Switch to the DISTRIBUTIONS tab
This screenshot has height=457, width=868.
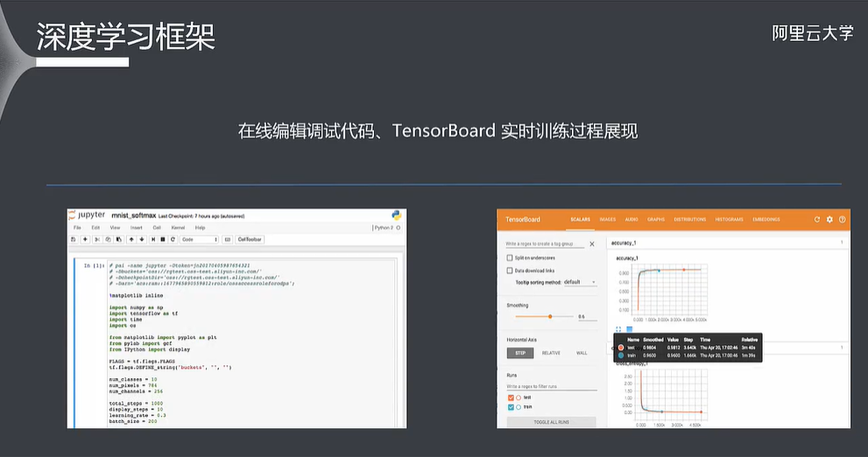click(x=689, y=220)
